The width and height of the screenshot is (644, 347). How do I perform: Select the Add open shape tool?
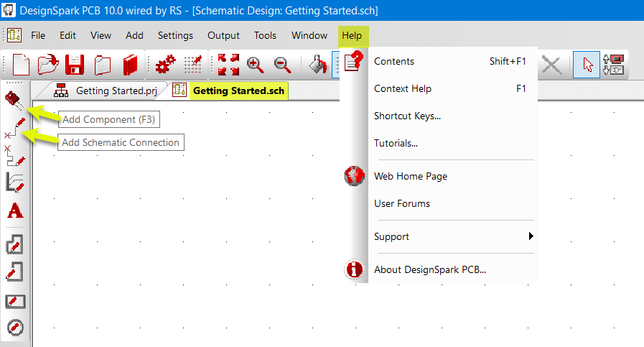(x=15, y=272)
